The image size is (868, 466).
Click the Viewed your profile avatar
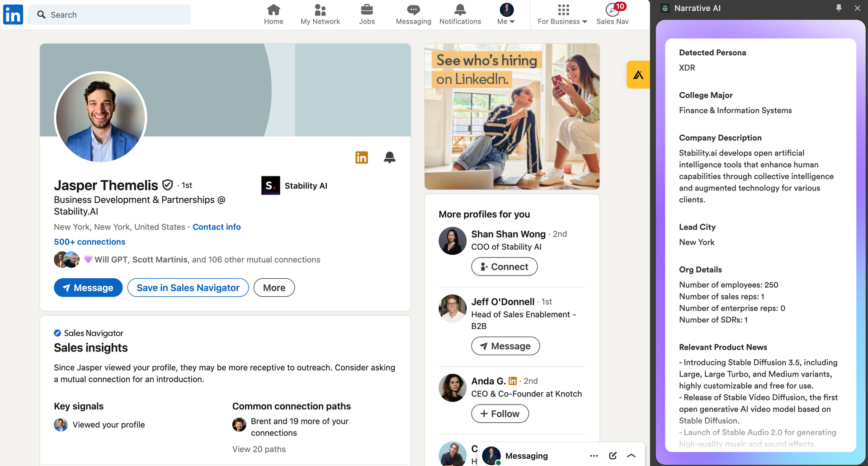pyautogui.click(x=61, y=424)
